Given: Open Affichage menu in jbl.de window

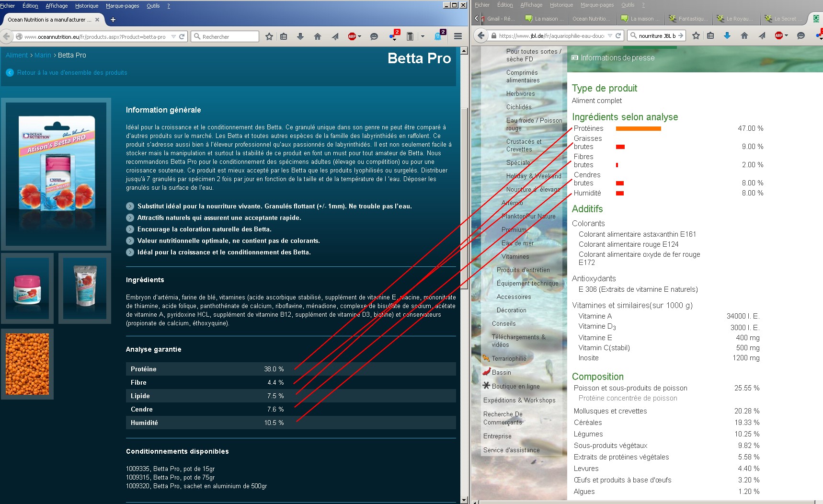Looking at the screenshot, I should tap(531, 5).
